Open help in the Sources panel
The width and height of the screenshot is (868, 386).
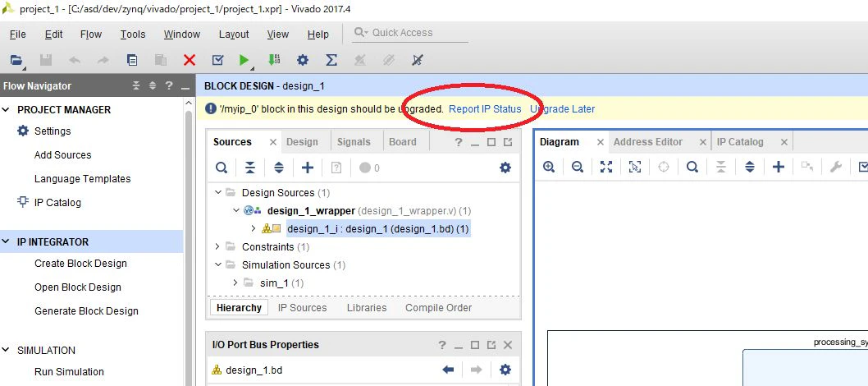click(459, 142)
